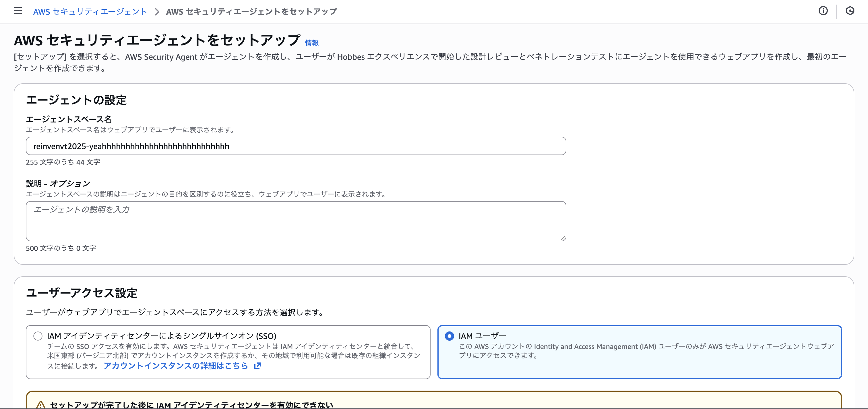The image size is (868, 409).
Task: Select the IAM ユーザー highlighted option card
Action: click(640, 352)
